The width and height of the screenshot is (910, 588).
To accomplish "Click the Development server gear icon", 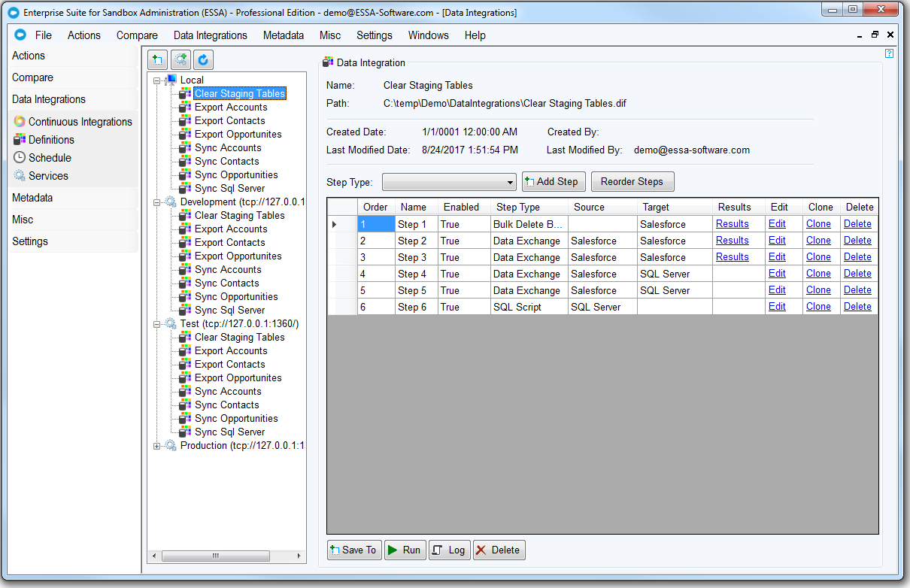I will pos(171,202).
